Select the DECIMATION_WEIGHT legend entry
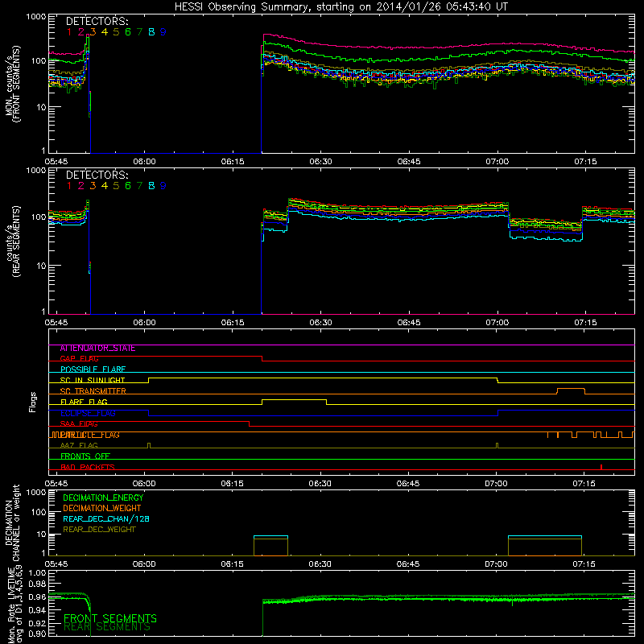The width and height of the screenshot is (644, 644). (x=102, y=509)
